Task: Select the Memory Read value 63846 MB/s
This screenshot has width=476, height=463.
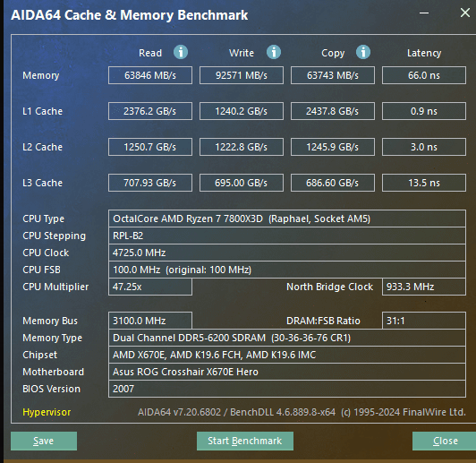Action: 150,75
